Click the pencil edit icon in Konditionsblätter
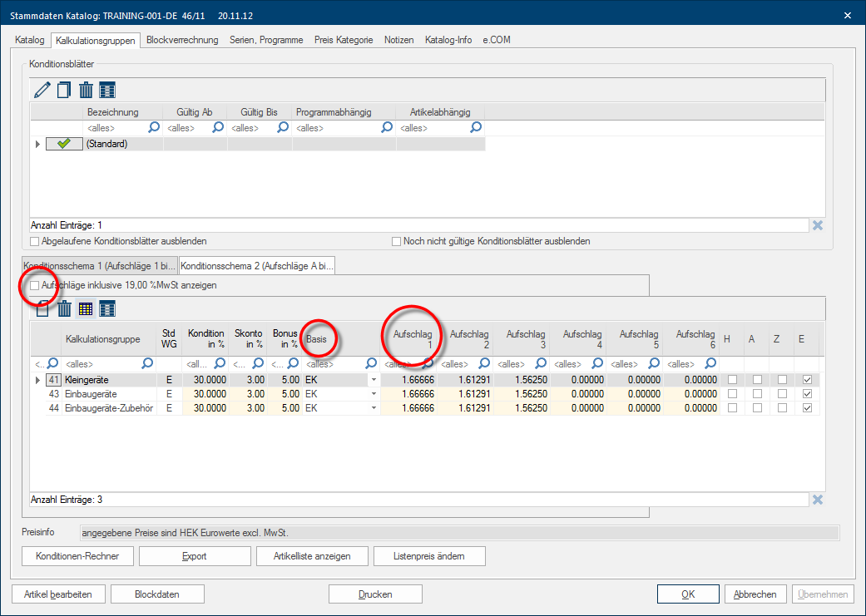The height and width of the screenshot is (616, 866). (42, 90)
